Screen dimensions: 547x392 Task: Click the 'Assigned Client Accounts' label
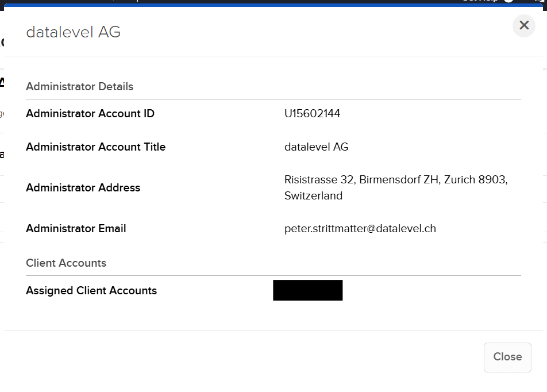(x=91, y=291)
